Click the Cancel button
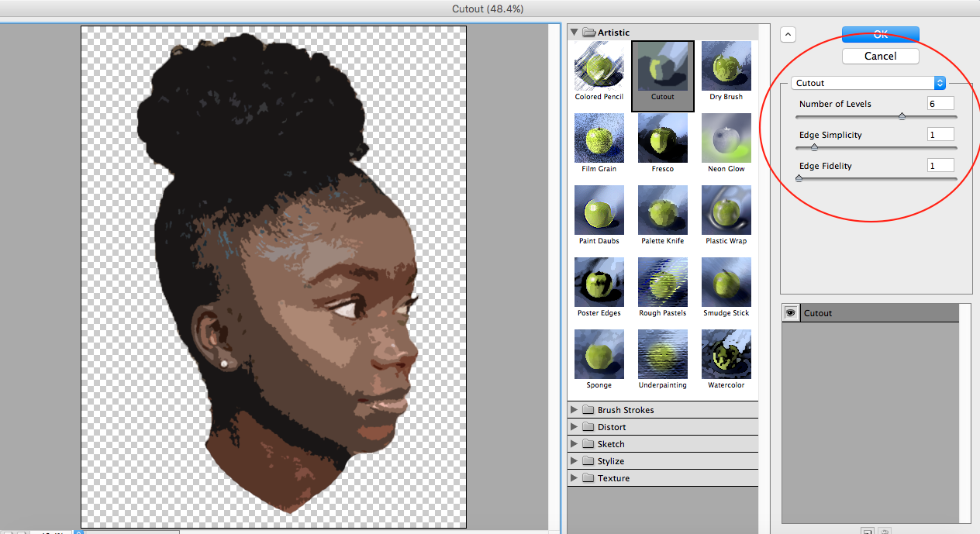980x534 pixels. click(x=880, y=56)
